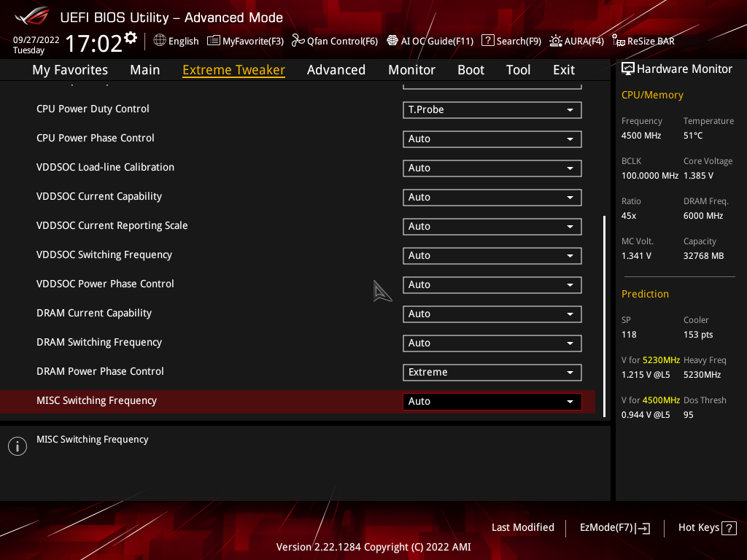The height and width of the screenshot is (560, 747).
Task: Click the settings list scrollbar
Action: coord(605,316)
